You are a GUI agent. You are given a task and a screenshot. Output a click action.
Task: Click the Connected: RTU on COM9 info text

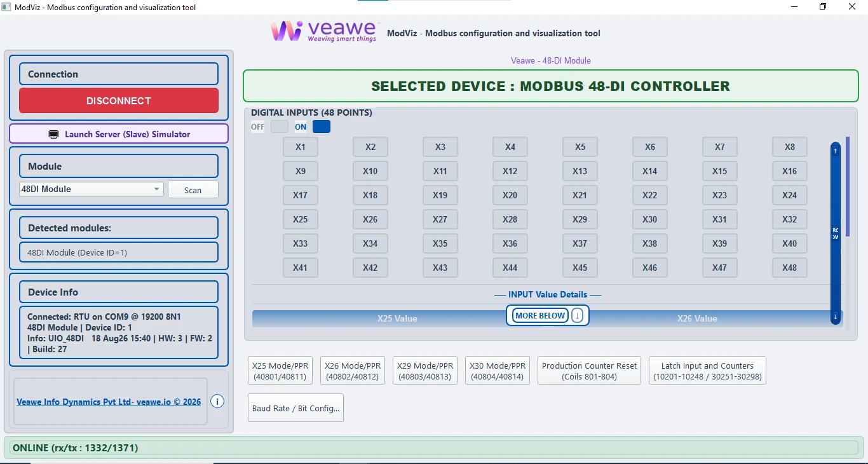[104, 316]
